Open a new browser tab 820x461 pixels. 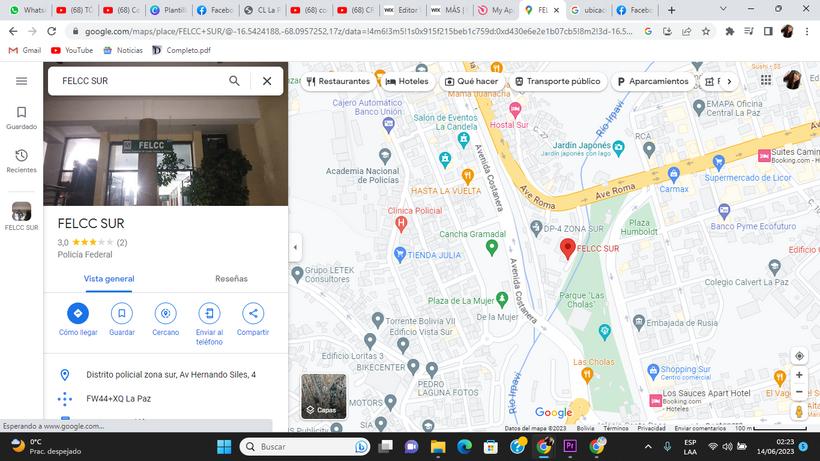pyautogui.click(x=671, y=10)
